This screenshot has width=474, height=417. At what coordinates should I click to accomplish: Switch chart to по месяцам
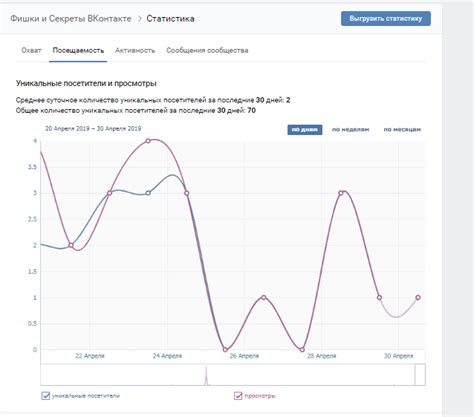402,129
